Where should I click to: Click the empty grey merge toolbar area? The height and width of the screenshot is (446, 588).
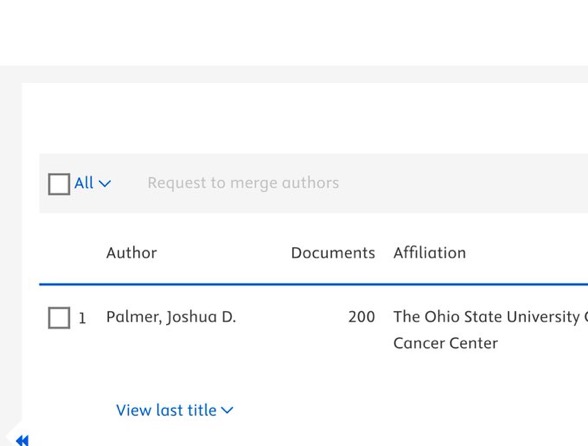(461, 183)
